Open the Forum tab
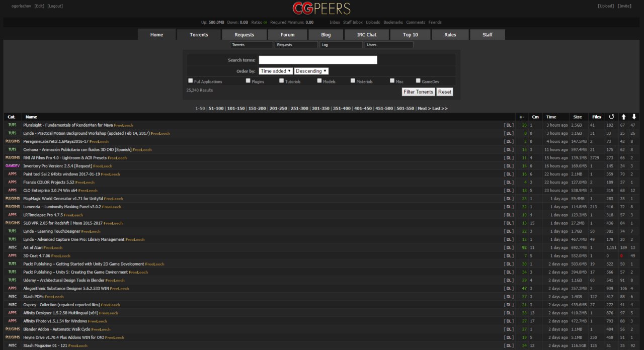Image resolution: width=644 pixels, height=350 pixels. (287, 35)
